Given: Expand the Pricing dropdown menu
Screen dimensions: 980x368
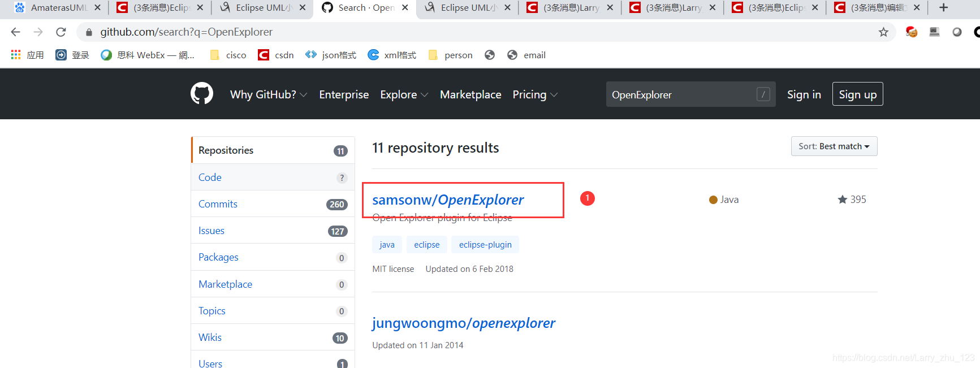Looking at the screenshot, I should point(535,94).
